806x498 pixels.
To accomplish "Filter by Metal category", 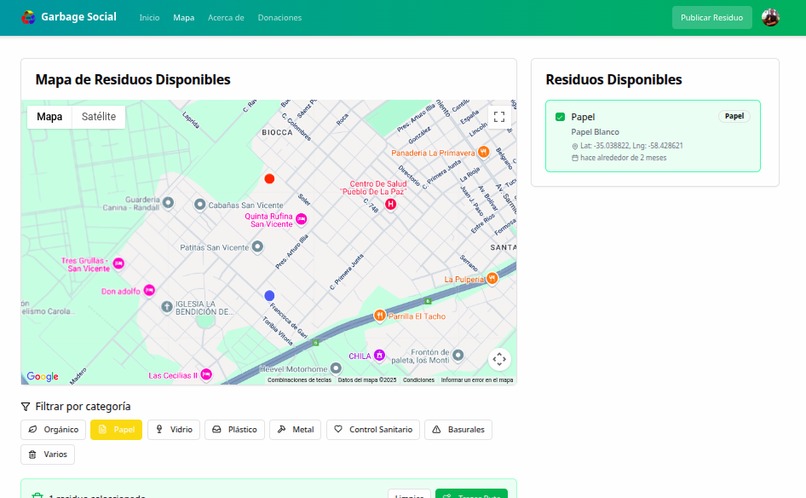I will (x=295, y=430).
